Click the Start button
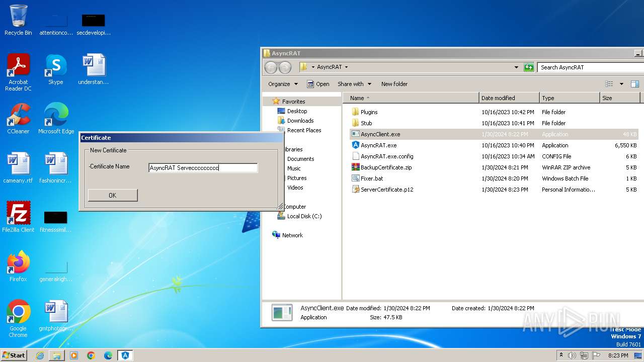 (14, 355)
